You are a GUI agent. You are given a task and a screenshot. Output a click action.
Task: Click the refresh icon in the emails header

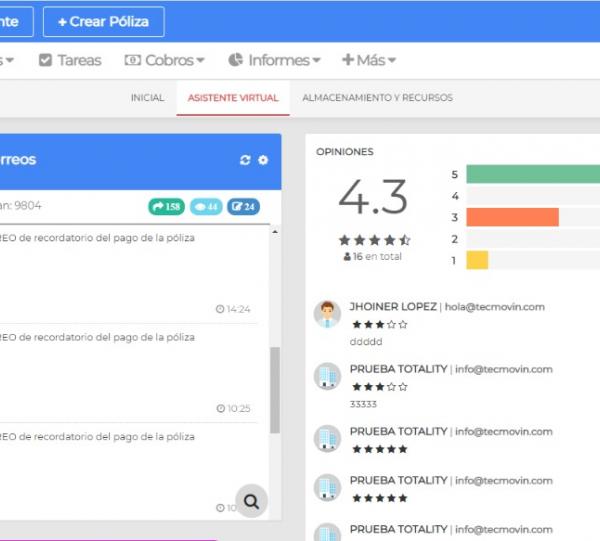(x=245, y=160)
